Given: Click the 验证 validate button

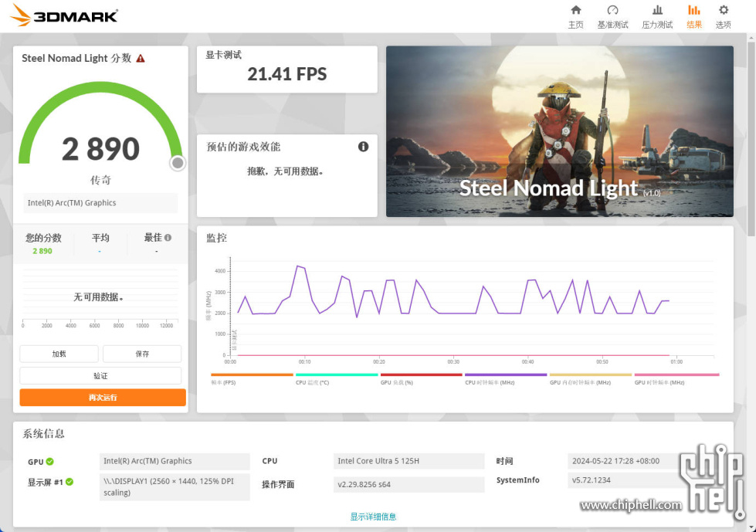Looking at the screenshot, I should [x=100, y=376].
